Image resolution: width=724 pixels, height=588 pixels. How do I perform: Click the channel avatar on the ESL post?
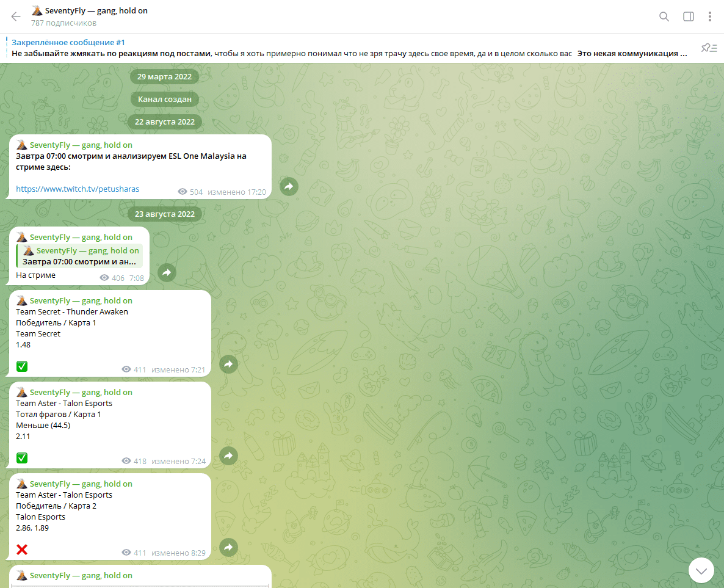pos(22,145)
